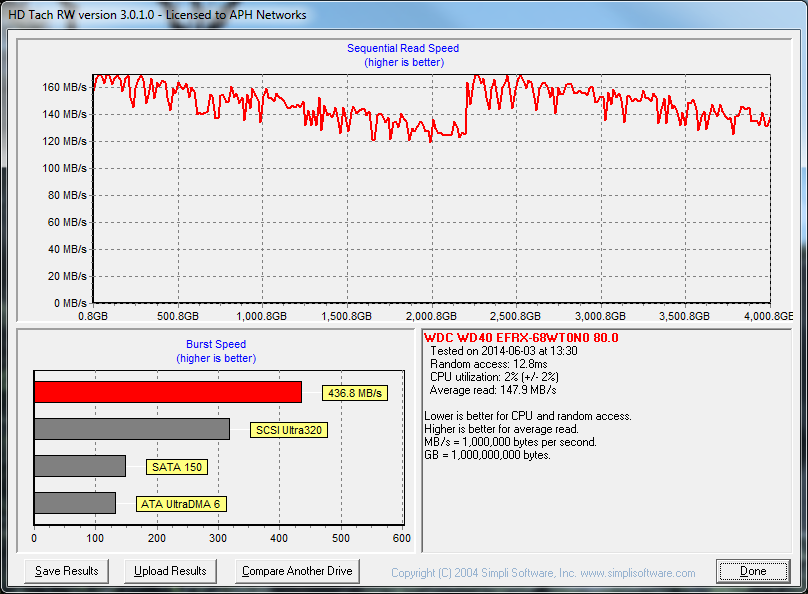
Task: Click the Burst Speed chart title
Action: click(x=216, y=344)
